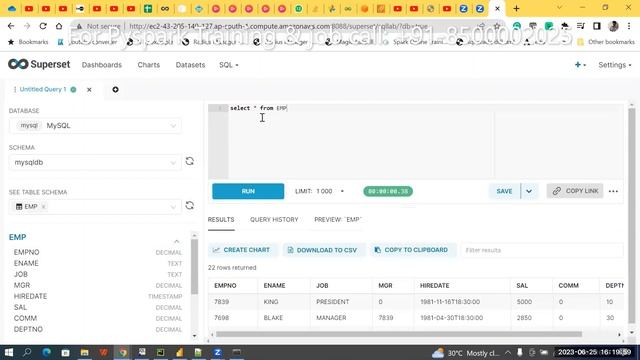The height and width of the screenshot is (360, 640).
Task: Refresh the schema list
Action: [x=190, y=161]
